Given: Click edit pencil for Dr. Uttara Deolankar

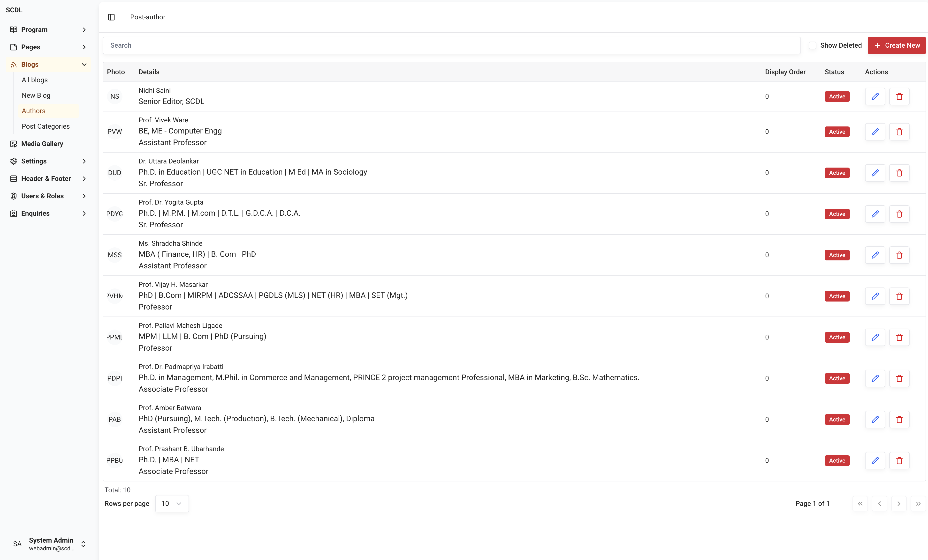Looking at the screenshot, I should [x=875, y=173].
